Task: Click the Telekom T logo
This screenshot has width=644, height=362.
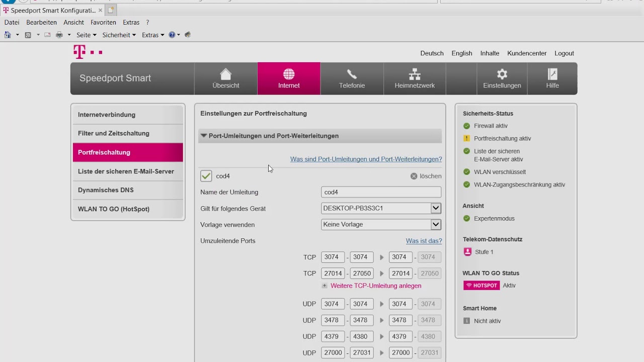Action: (x=88, y=52)
